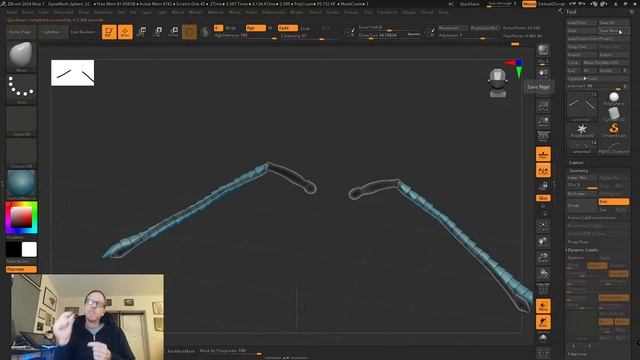Viewport: 640px width, 360px height.
Task: Click the BPR render icon
Action: [543, 50]
